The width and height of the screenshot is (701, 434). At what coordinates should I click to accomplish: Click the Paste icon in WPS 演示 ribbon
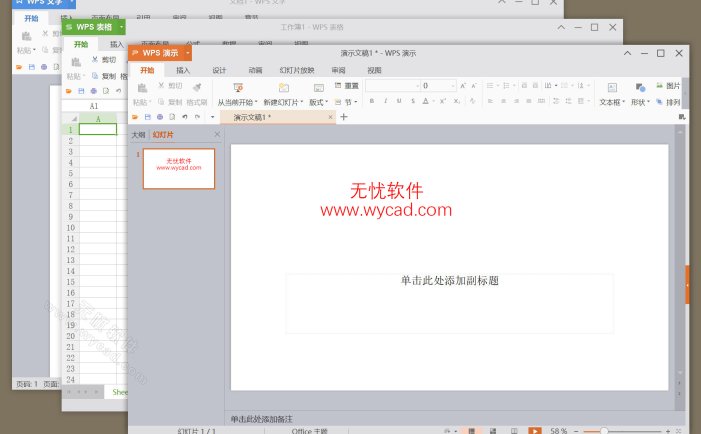[142, 88]
